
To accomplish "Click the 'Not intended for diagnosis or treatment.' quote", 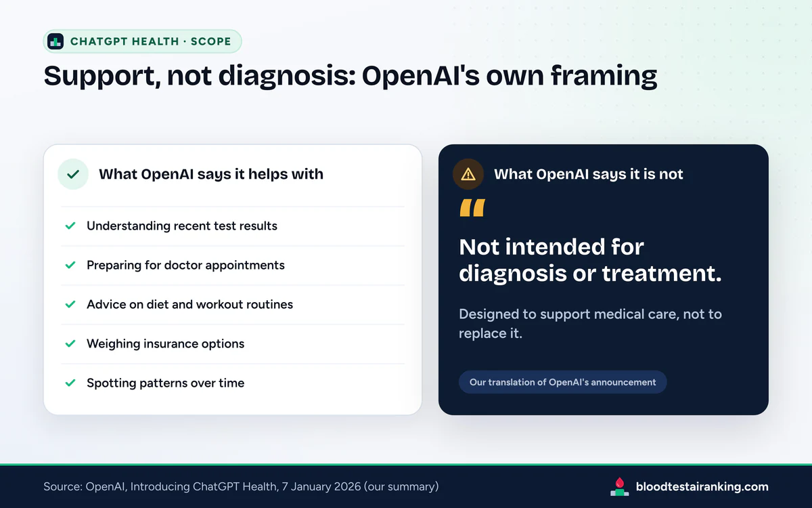I will pos(591,259).
